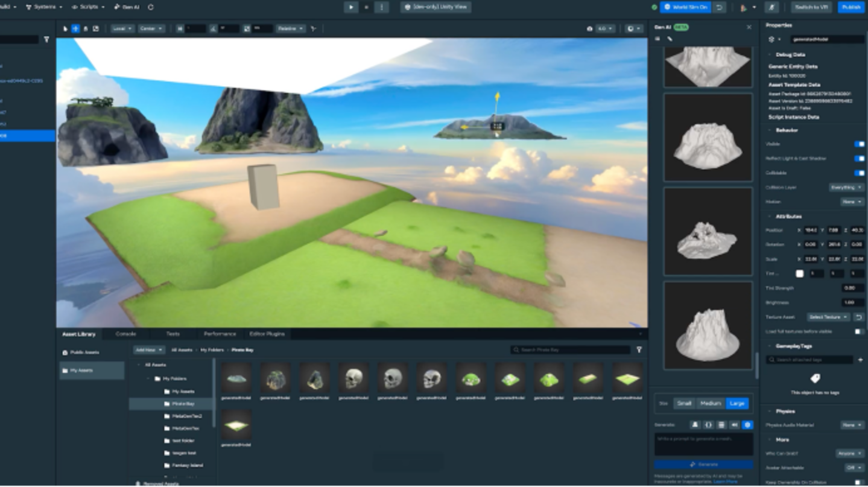Screen dimensions: 868x487
Task: Open the three-dot options next to stop
Action: (381, 7)
